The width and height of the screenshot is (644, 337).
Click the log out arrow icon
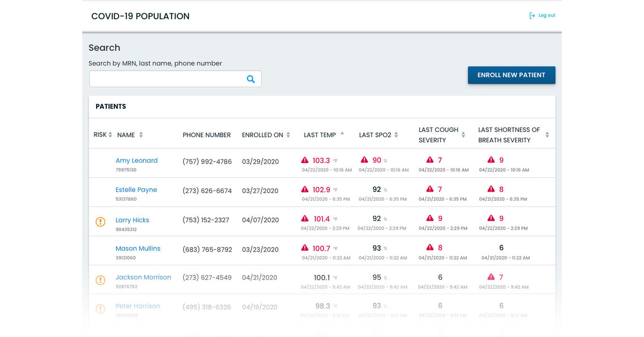point(531,16)
